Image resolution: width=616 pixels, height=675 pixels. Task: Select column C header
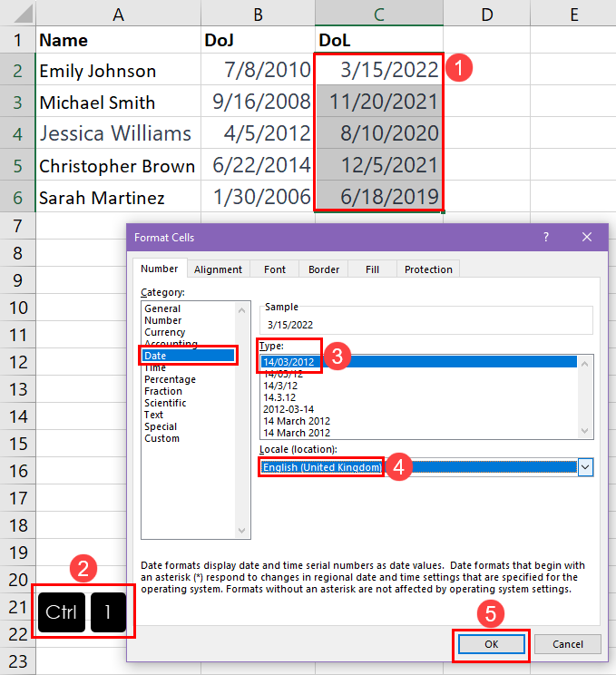tap(379, 14)
